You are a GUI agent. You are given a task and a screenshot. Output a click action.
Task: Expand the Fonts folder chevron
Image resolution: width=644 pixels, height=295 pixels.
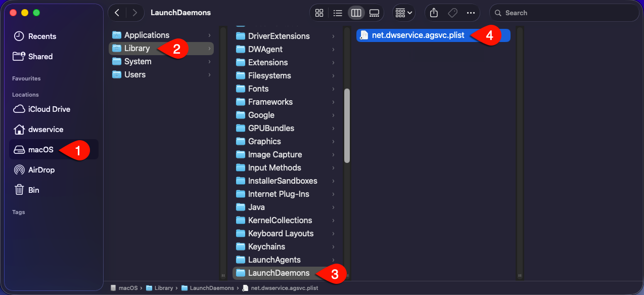point(333,89)
